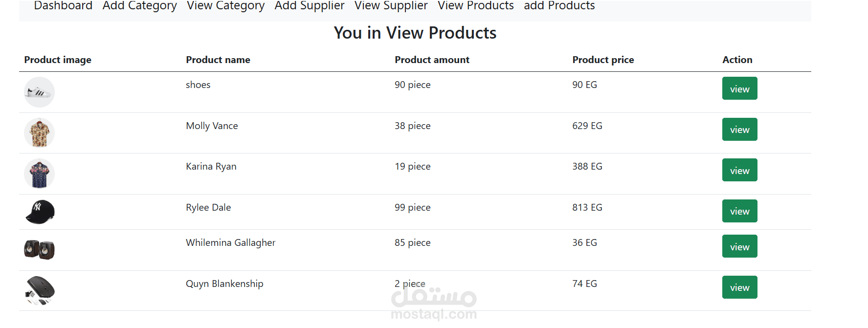Screen dimensions: 868x328
Task: Open view for Rylee Dale product
Action: click(739, 211)
